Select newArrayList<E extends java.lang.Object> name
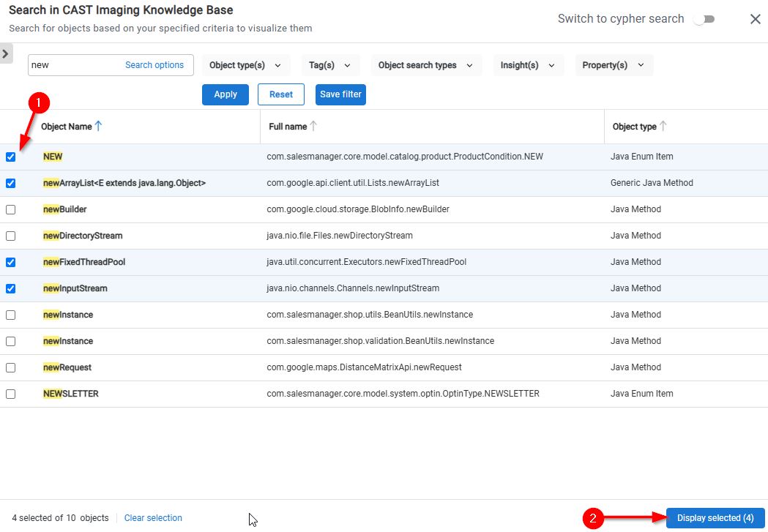 (124, 183)
